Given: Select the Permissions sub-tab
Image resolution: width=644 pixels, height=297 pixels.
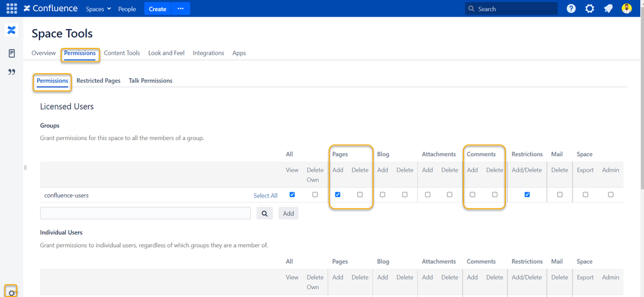Looking at the screenshot, I should pos(52,81).
